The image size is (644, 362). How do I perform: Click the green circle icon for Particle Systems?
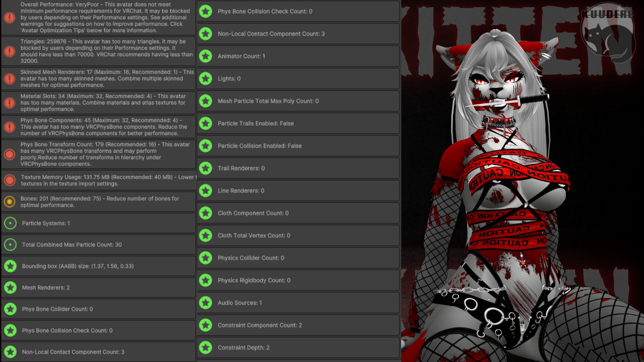(10, 223)
